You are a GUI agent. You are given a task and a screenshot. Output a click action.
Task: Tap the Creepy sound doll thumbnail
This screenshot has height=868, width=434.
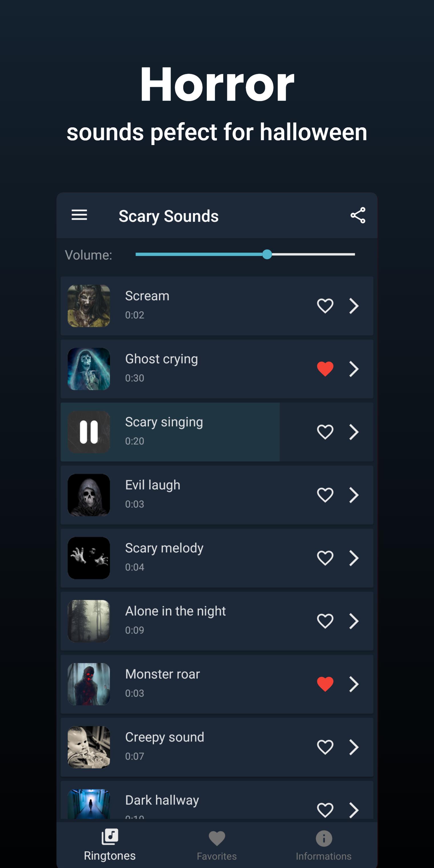89,747
